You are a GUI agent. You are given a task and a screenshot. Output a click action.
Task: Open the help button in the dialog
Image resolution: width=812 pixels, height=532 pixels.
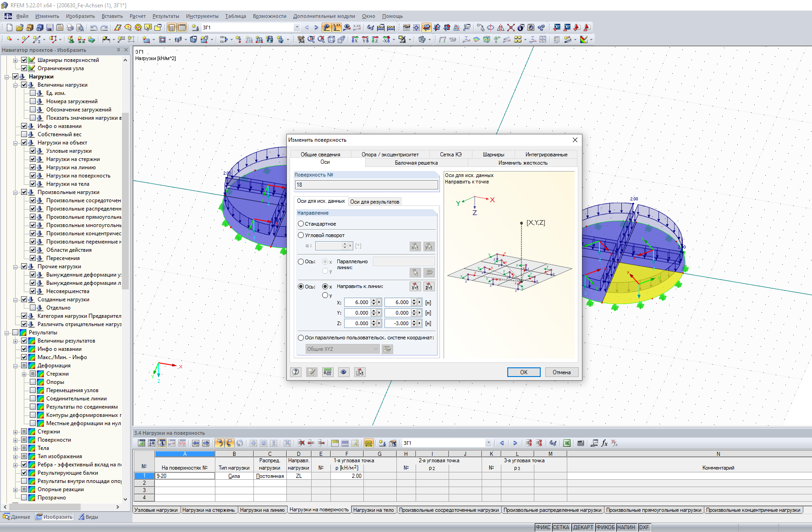point(296,372)
